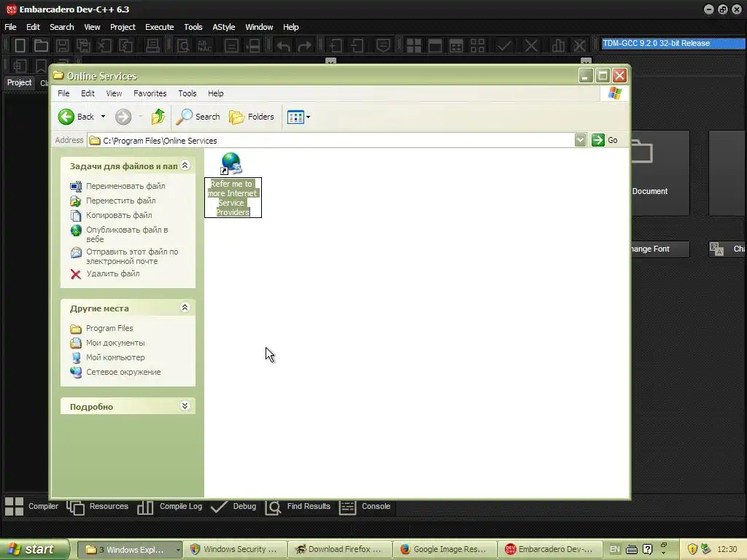Click the Profile analysis chart icon in Dev-C++ toolbar
Screen dimensions: 747x560
point(558,46)
